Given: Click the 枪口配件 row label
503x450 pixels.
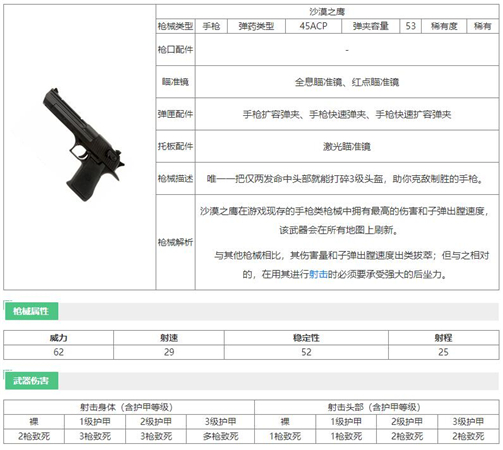Looking at the screenshot, I should pyautogui.click(x=175, y=50).
